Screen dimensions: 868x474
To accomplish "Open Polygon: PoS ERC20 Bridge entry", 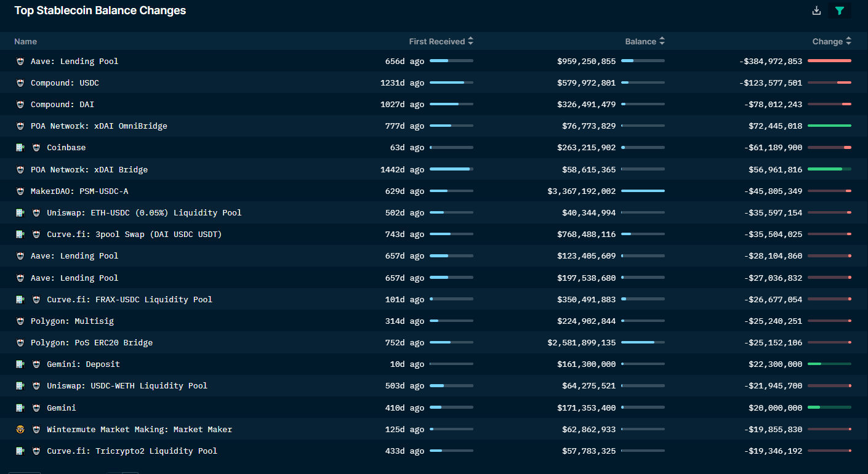I will (92, 343).
